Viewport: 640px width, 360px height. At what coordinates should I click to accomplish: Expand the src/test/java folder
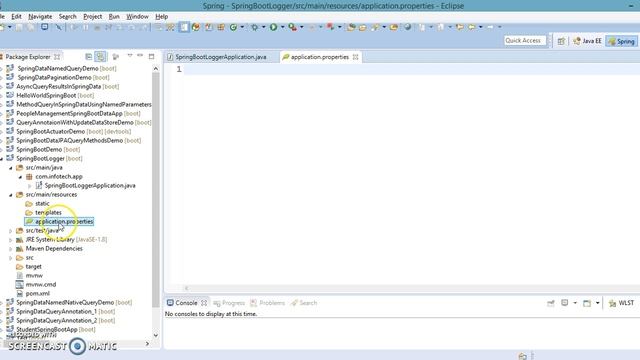pyautogui.click(x=11, y=231)
